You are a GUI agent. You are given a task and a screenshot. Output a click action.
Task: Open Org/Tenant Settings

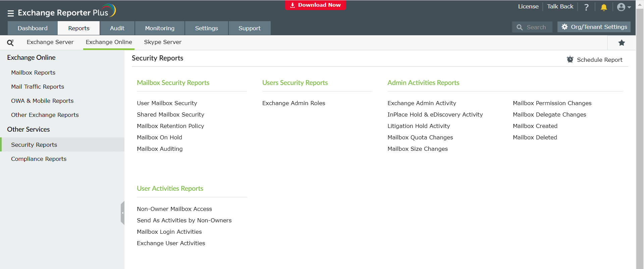coord(594,27)
